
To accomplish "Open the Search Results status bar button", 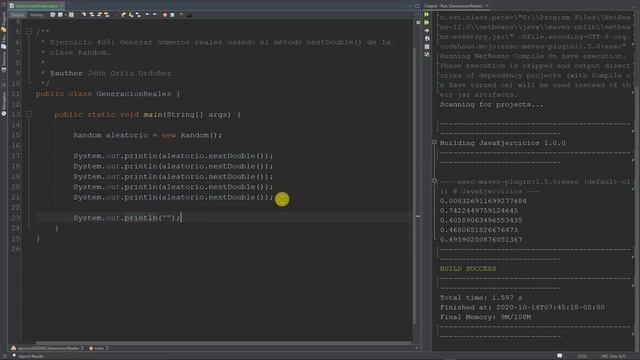I will point(28,356).
